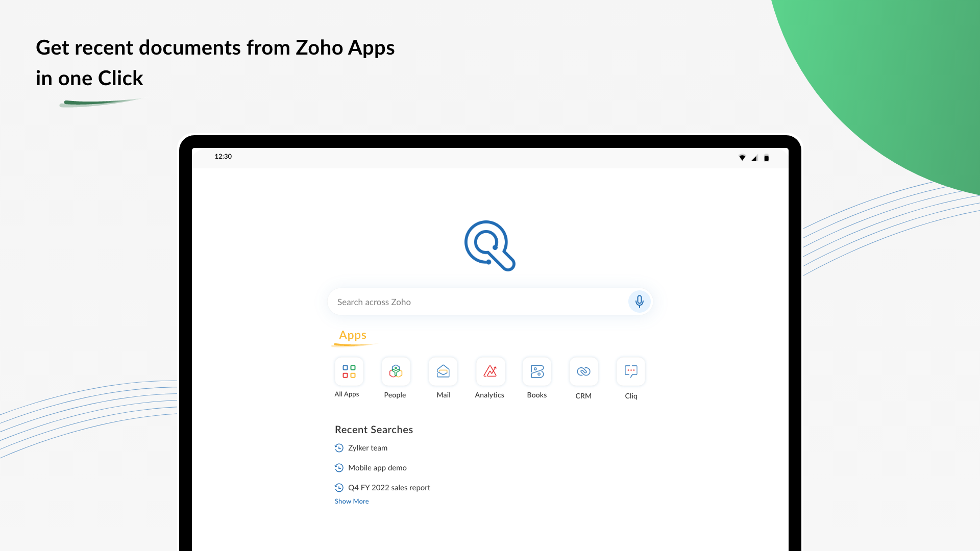This screenshot has height=551, width=980.
Task: Click the Books label text
Action: pyautogui.click(x=537, y=395)
